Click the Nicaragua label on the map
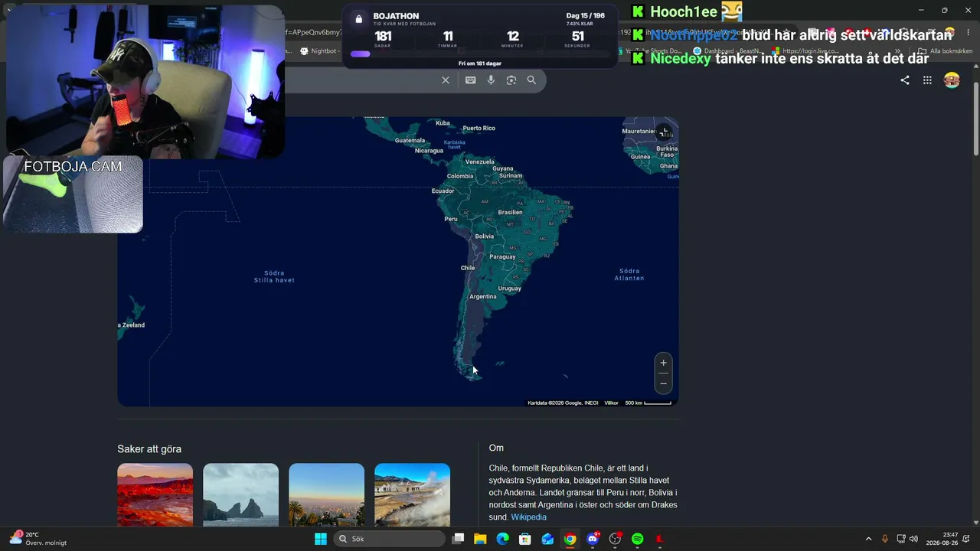This screenshot has height=551, width=980. (430, 151)
